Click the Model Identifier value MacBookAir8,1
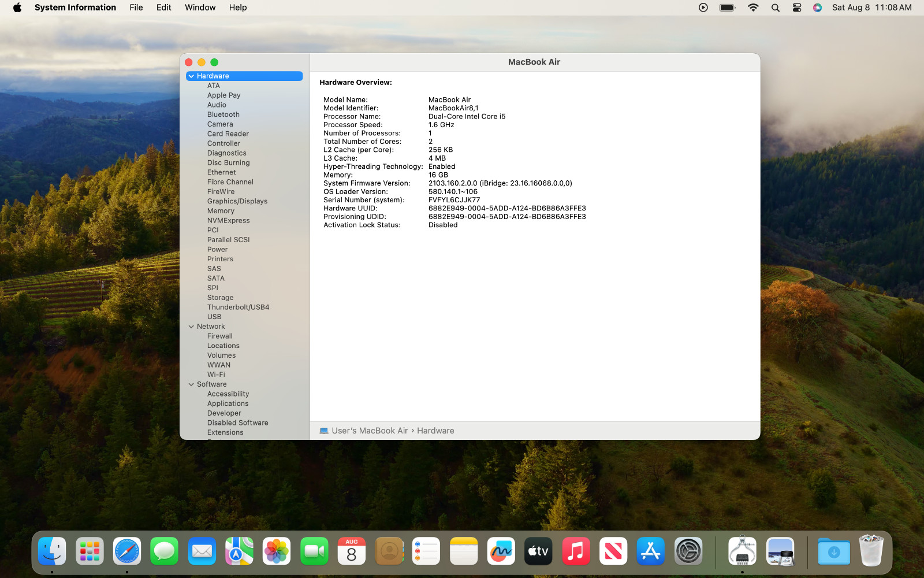Viewport: 924px width, 578px height. point(453,108)
